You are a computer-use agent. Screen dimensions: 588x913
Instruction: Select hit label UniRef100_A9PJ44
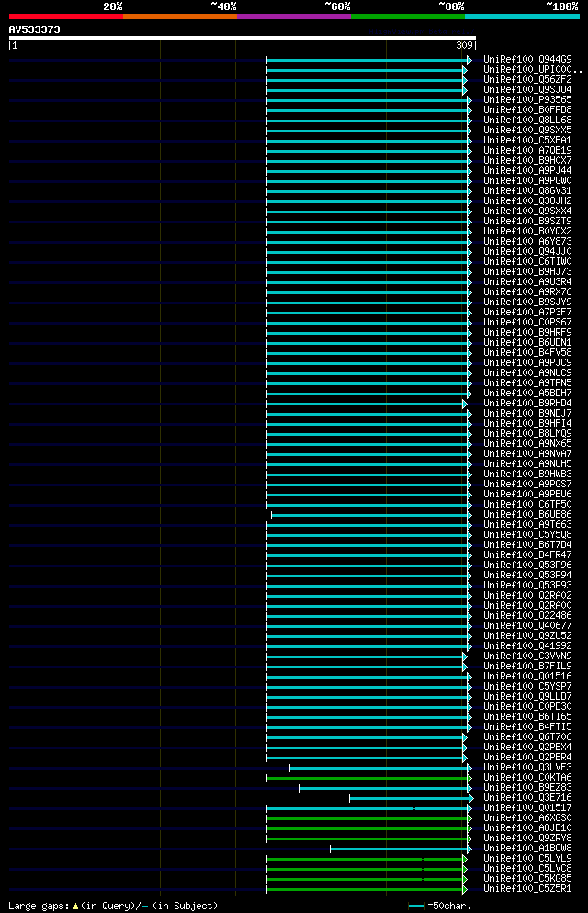527,171
